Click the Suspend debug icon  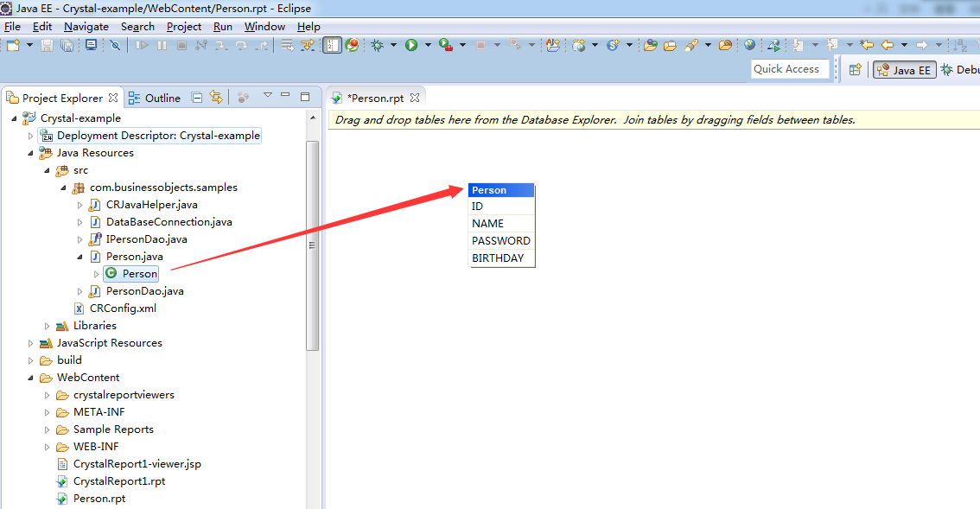[x=162, y=45]
